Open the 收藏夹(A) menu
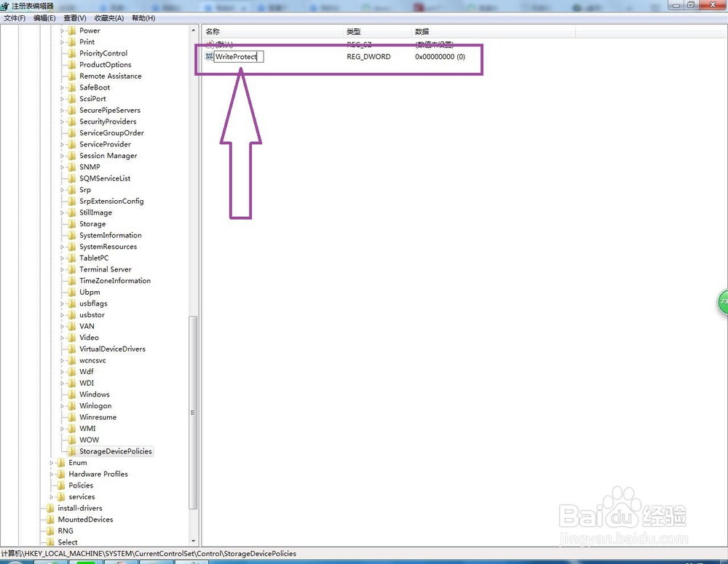The width and height of the screenshot is (728, 564). [109, 18]
